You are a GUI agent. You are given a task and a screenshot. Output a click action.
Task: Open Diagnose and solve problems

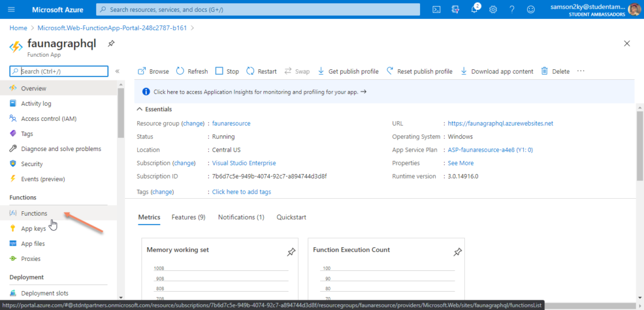click(x=58, y=148)
